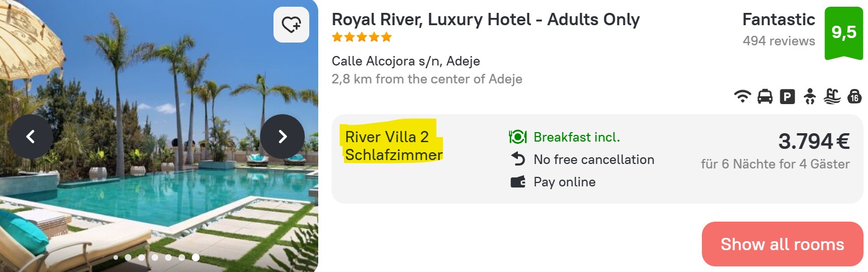Save hotel to favorites with heart icon

pos(291,25)
